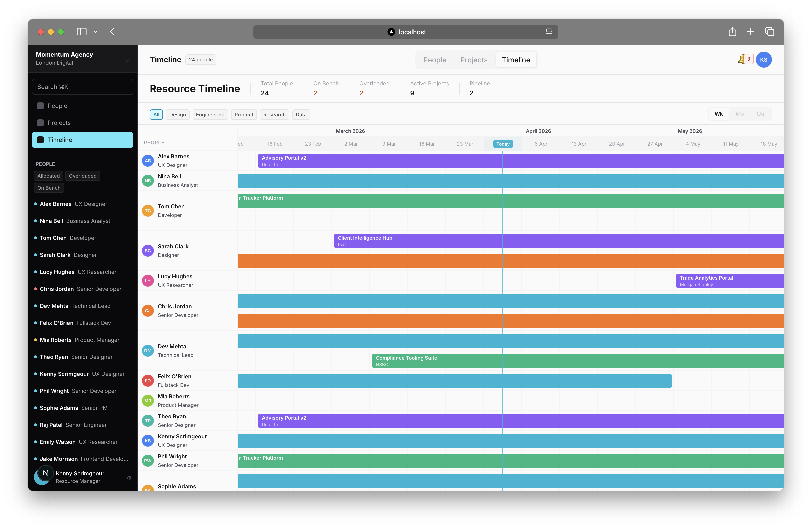Select Chris Jordan in the people list

[57, 289]
